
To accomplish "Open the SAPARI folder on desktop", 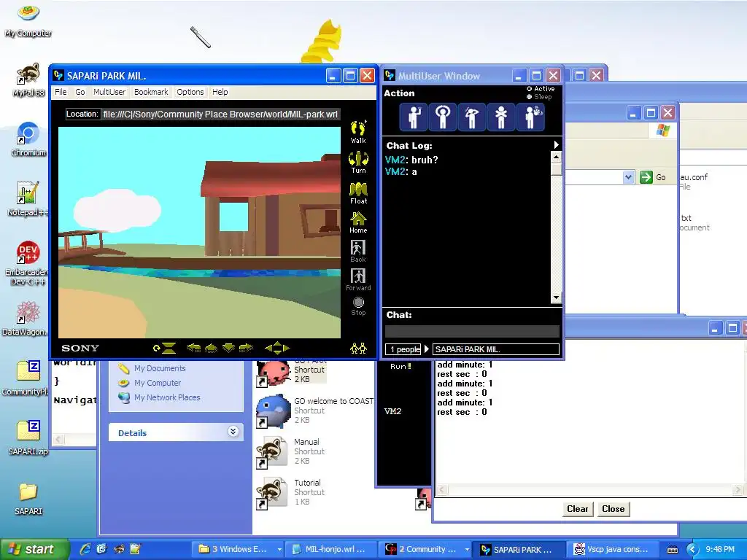I will point(28,498).
